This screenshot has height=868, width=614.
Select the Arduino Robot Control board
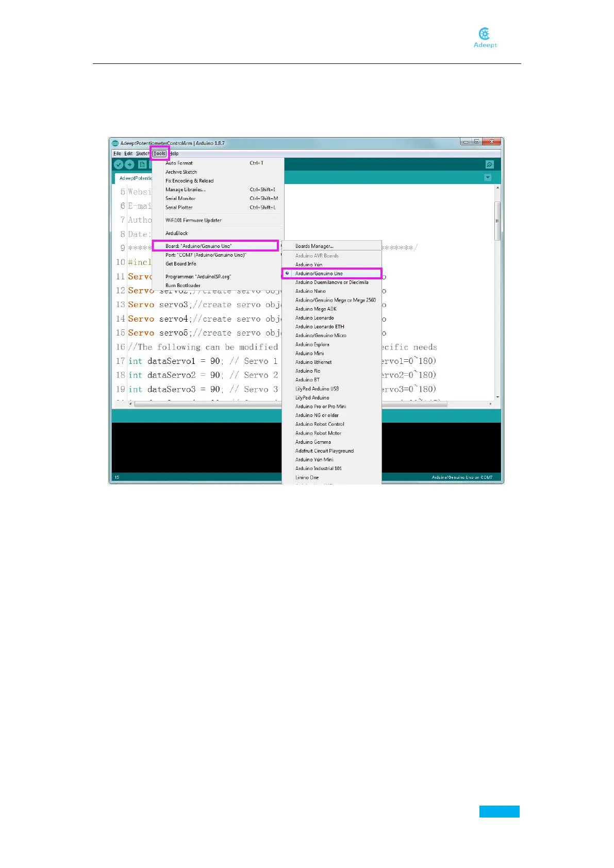tap(331, 424)
